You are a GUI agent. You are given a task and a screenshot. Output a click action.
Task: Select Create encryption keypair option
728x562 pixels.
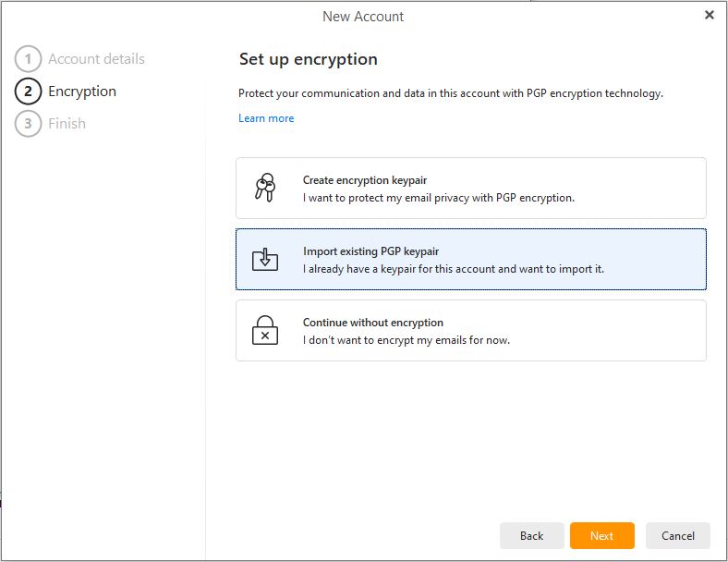471,189
